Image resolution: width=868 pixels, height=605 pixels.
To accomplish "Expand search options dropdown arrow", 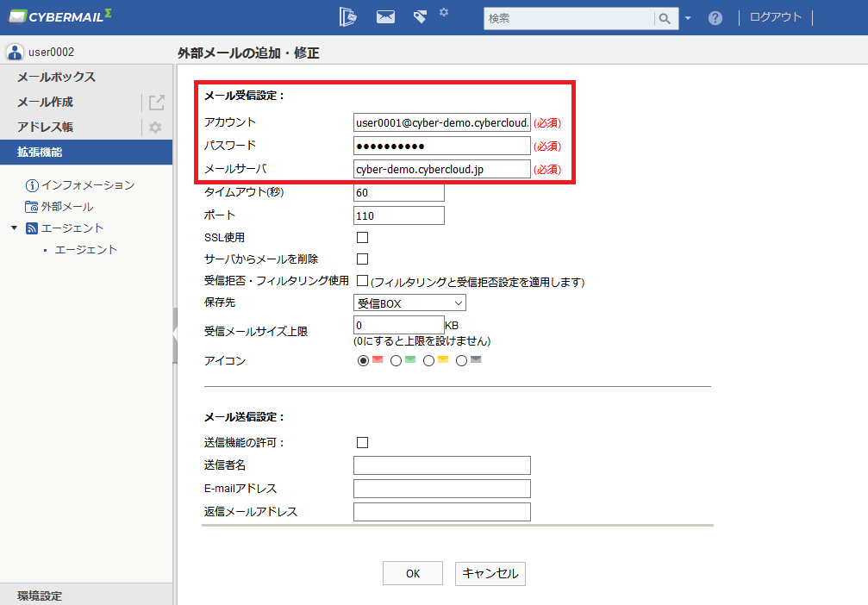I will click(688, 18).
